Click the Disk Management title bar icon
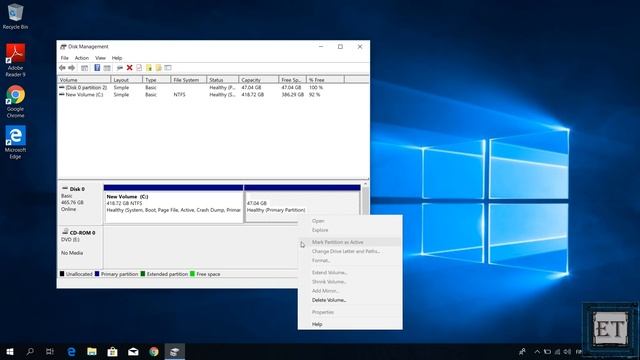 [x=63, y=47]
